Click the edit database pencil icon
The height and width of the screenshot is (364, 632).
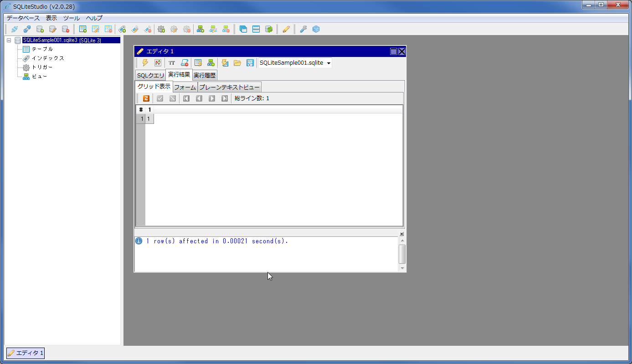pyautogui.click(x=52, y=29)
